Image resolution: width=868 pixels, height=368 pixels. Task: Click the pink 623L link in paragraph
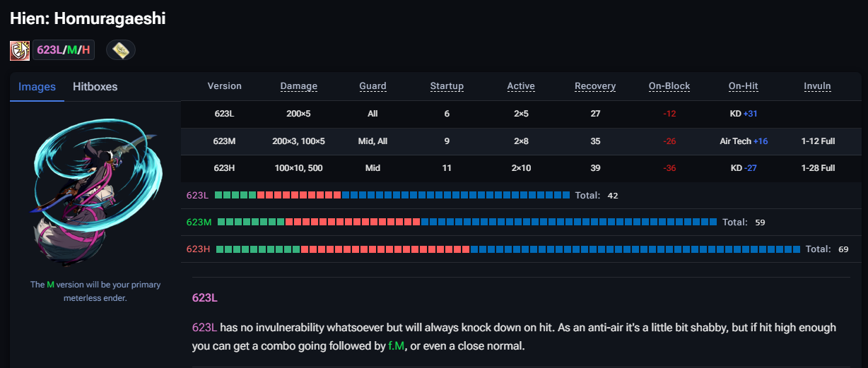tap(204, 328)
